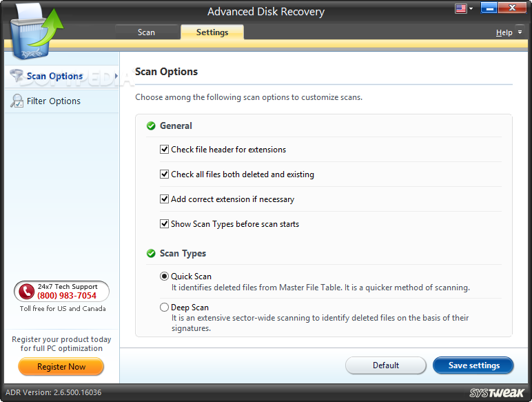Click the Quick Scan description text
The image size is (532, 402).
point(320,288)
